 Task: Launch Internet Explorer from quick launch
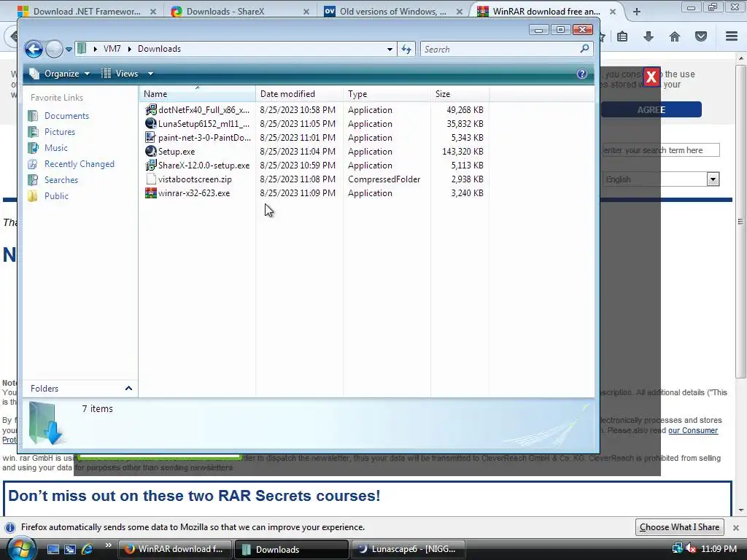click(88, 549)
